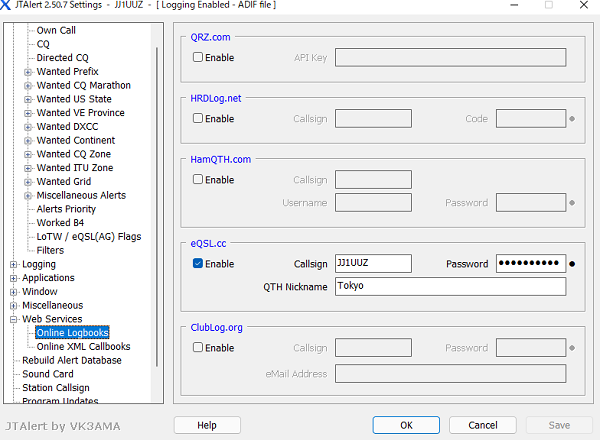Collapse the Web Services tree node
Viewport: 600px width, 440px height.
point(14,319)
